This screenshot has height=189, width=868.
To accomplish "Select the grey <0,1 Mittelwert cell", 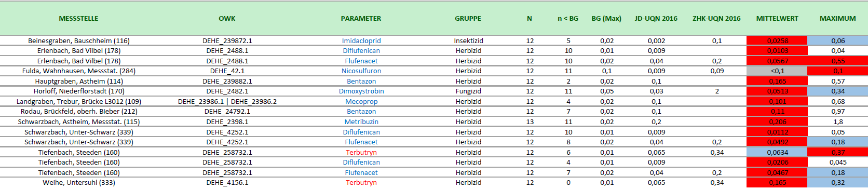I will [x=777, y=71].
